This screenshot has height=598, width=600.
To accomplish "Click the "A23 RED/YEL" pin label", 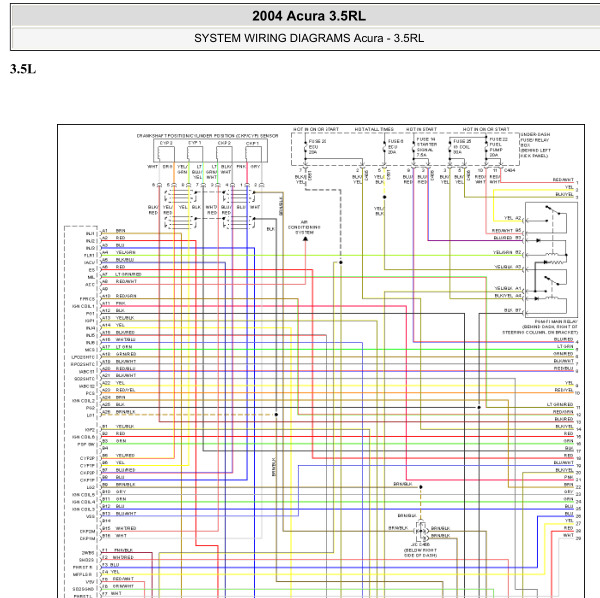I will click(119, 390).
